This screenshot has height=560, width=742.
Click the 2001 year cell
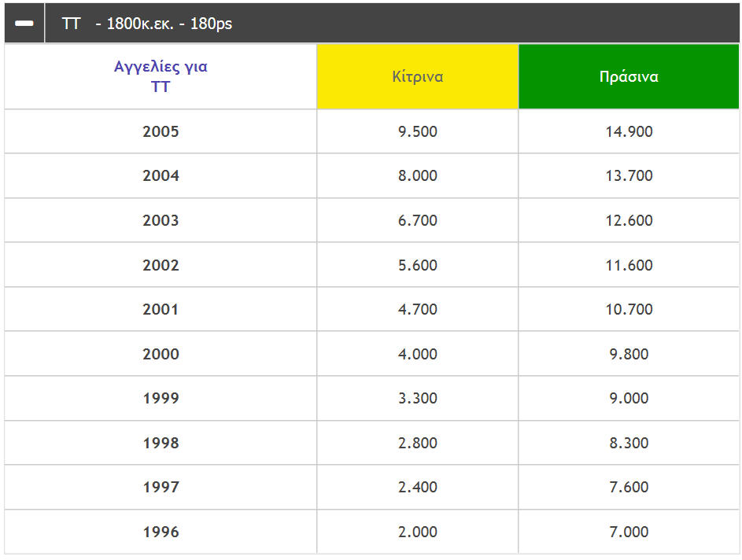point(161,309)
